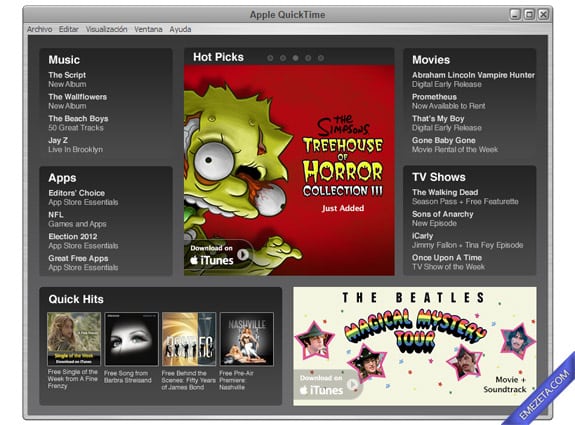
Task: Click 'Free Single of the Week' caption
Action: pos(73,379)
